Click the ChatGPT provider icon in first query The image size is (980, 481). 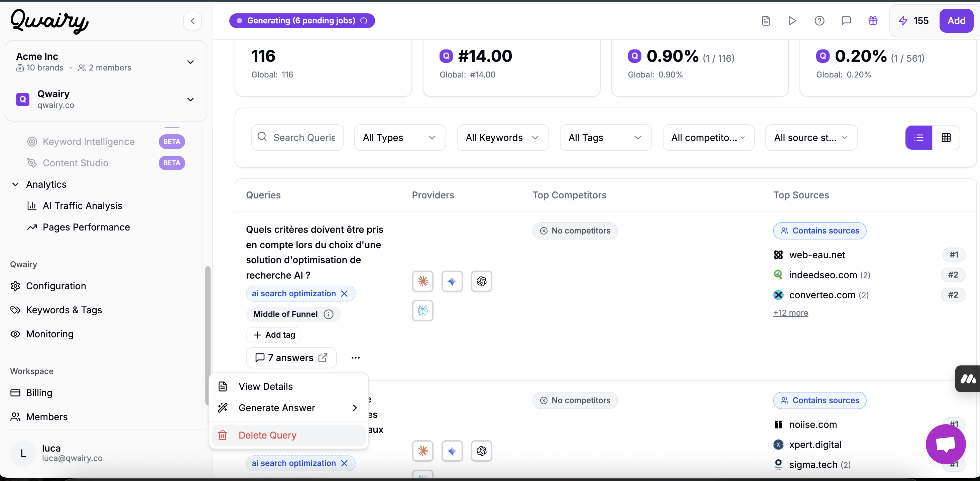(x=481, y=281)
